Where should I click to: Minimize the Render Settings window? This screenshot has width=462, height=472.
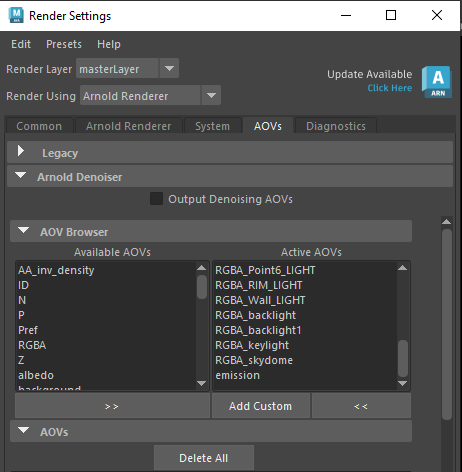[346, 15]
